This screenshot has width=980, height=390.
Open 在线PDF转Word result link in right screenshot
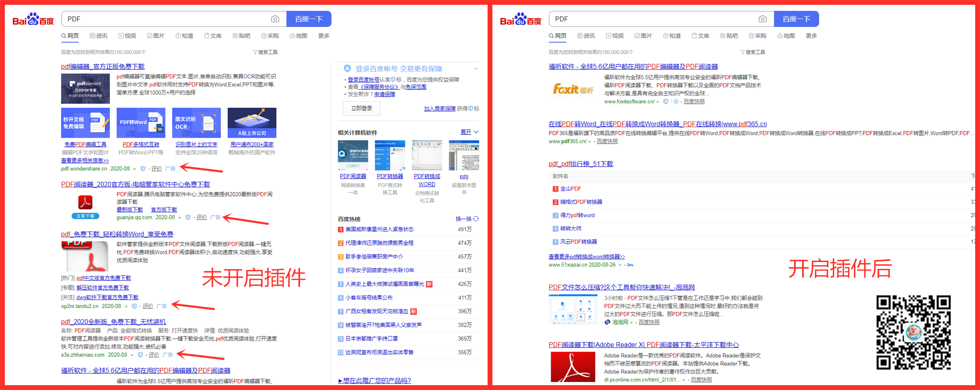pos(658,124)
